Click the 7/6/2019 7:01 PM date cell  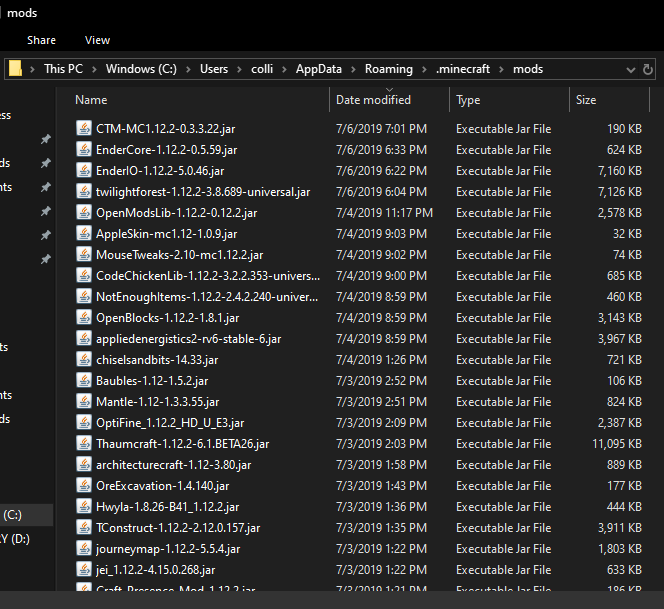point(382,129)
